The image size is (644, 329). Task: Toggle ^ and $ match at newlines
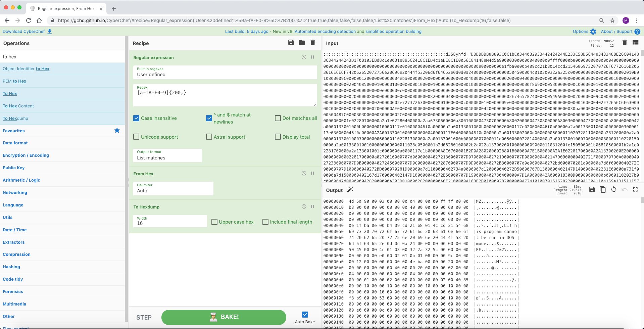pyautogui.click(x=209, y=118)
